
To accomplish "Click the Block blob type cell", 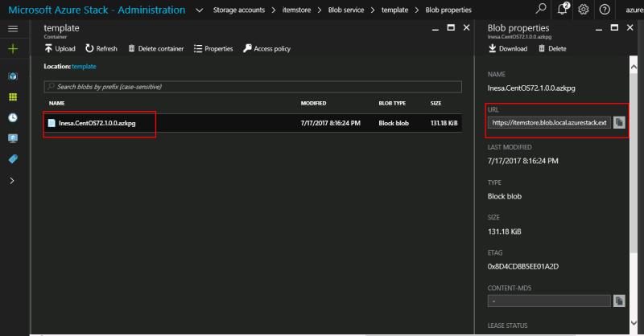I will [x=394, y=123].
